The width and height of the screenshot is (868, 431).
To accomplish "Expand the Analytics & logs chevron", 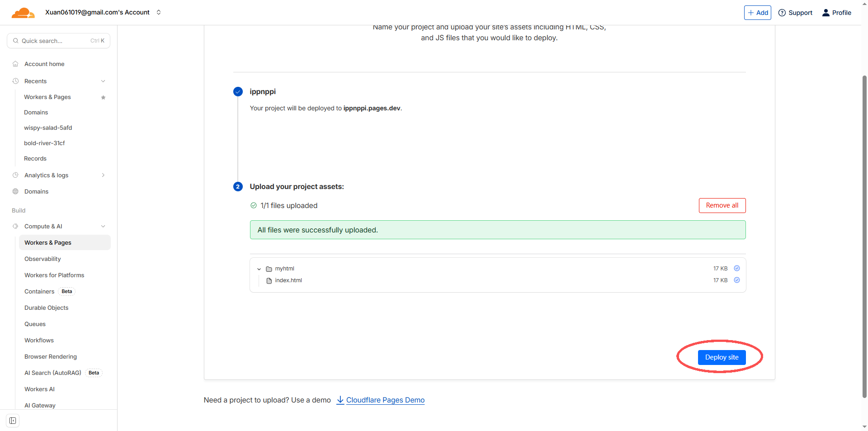I will coord(103,175).
